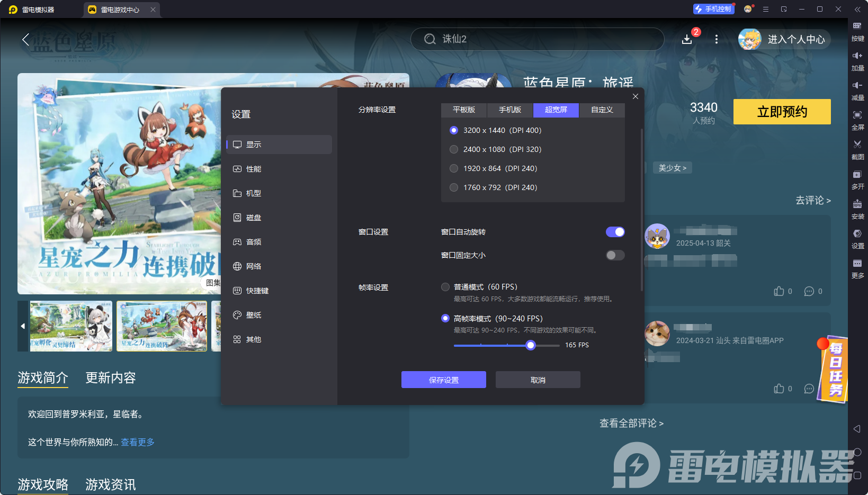This screenshot has width=868, height=495.
Task: Open the 音频 settings section
Action: pos(279,242)
